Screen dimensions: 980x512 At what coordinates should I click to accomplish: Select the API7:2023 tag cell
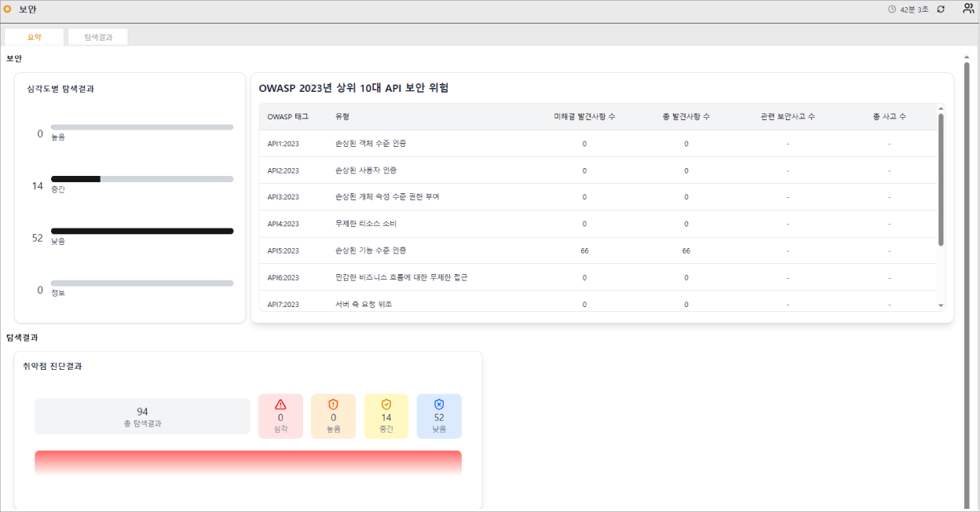tap(283, 304)
